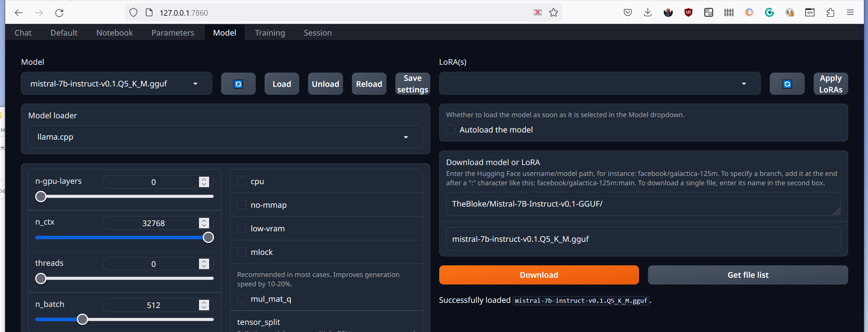Reload the page with refresh icon
868x332 pixels.
59,13
